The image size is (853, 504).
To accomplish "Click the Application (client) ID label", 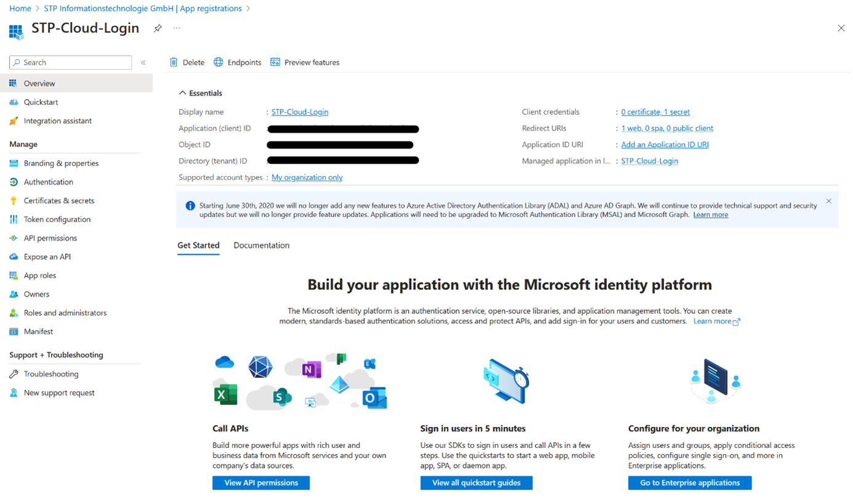I will pos(215,128).
